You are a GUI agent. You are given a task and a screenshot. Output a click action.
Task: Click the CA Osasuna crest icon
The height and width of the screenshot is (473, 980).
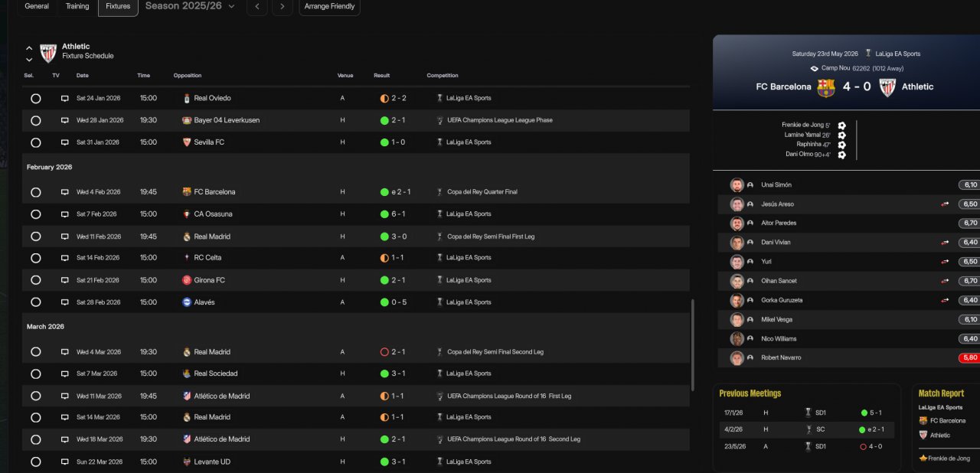[187, 214]
